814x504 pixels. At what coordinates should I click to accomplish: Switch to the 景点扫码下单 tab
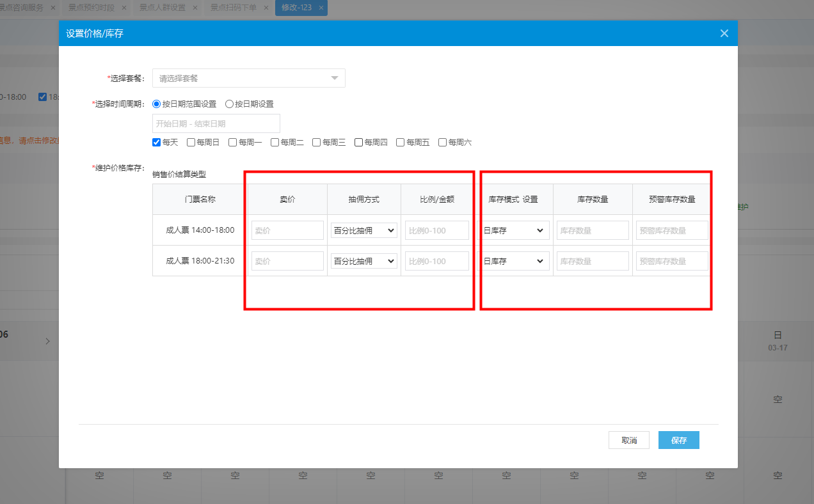pyautogui.click(x=233, y=8)
